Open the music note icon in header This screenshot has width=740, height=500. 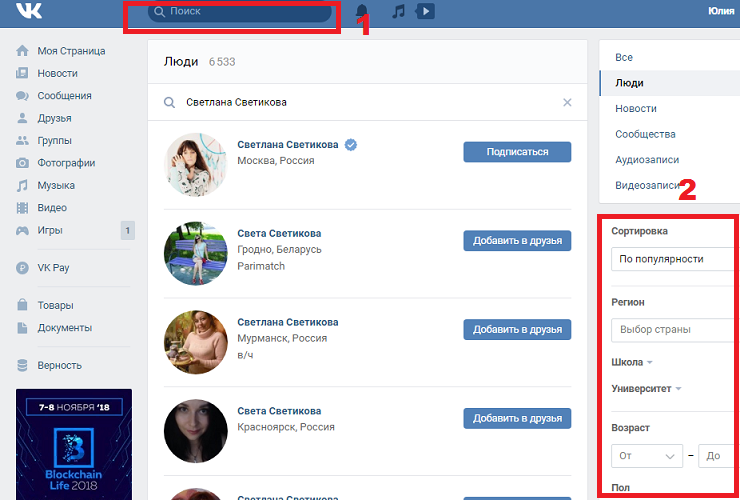click(x=398, y=12)
